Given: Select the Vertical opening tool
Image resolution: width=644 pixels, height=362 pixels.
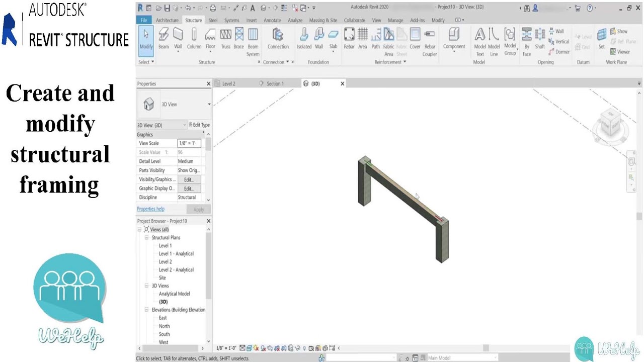Looking at the screenshot, I should coord(559,41).
